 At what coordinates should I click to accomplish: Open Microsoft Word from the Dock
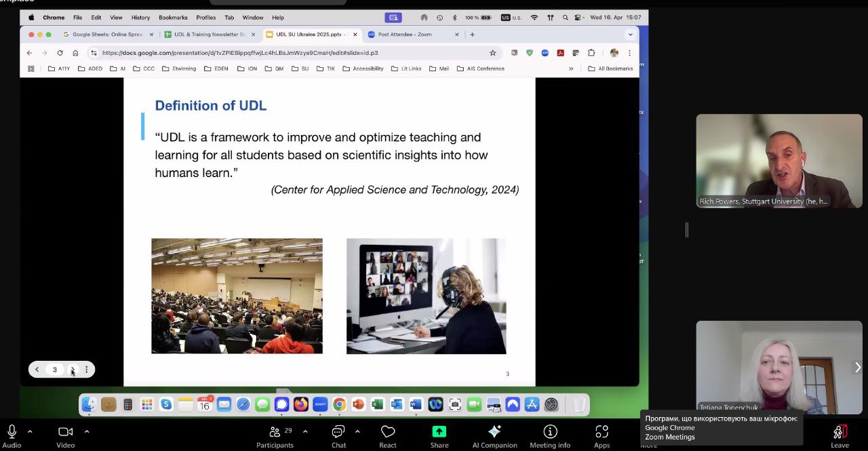point(416,405)
